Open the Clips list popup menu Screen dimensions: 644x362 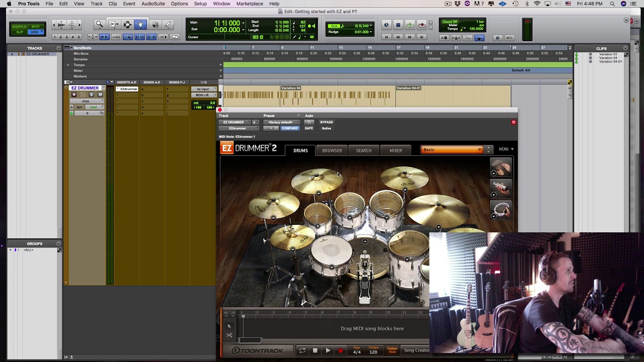(625, 48)
